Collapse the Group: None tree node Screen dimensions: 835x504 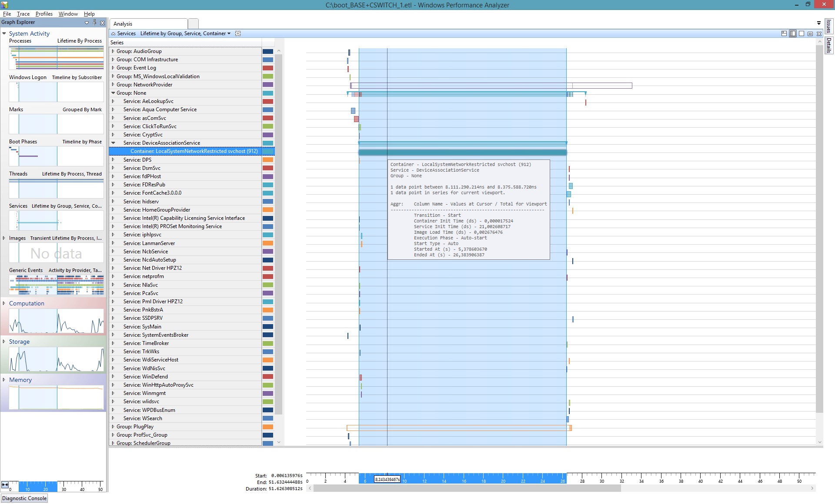[x=113, y=93]
